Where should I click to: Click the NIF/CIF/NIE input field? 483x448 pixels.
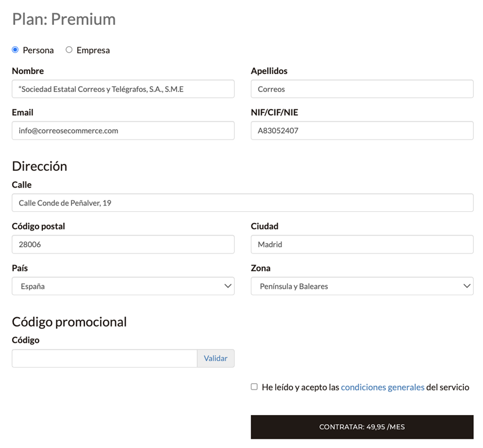tap(362, 131)
